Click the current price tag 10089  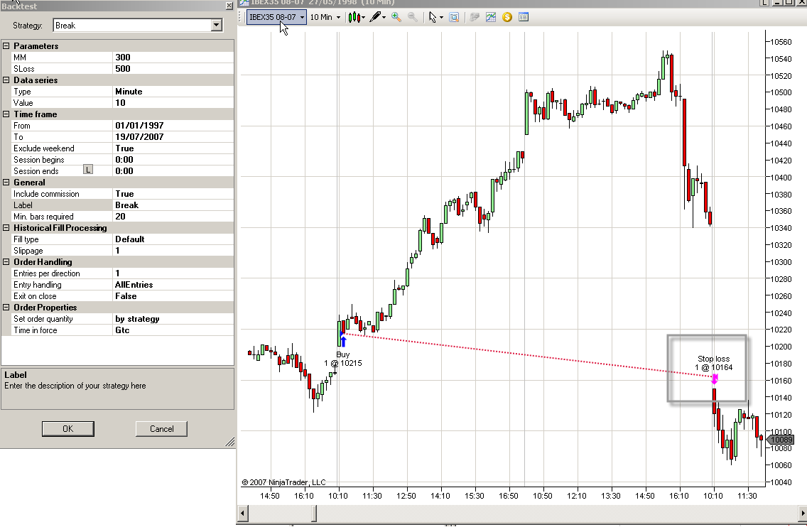(x=781, y=440)
